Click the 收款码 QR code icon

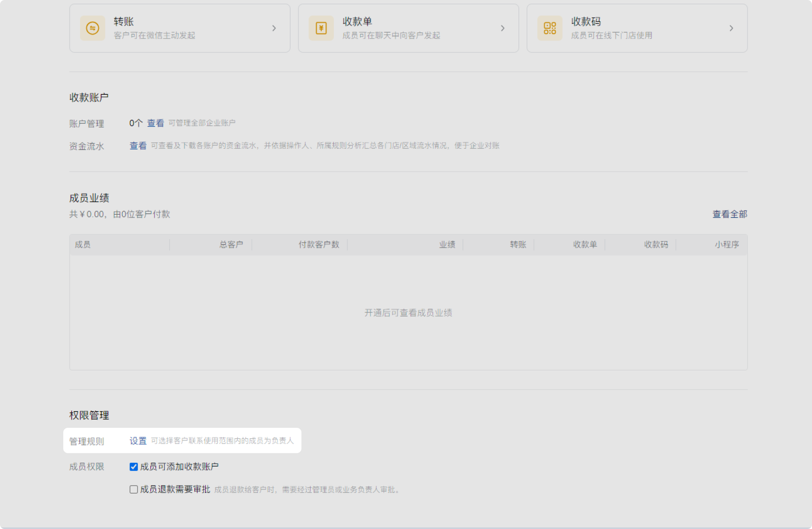click(x=550, y=28)
